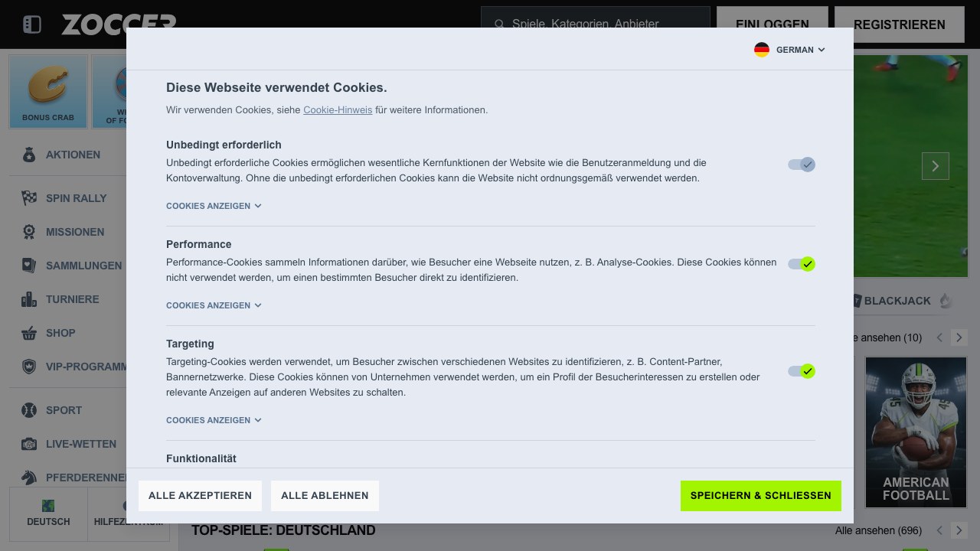
Task: Open the Bonus Crab tile
Action: (48, 91)
